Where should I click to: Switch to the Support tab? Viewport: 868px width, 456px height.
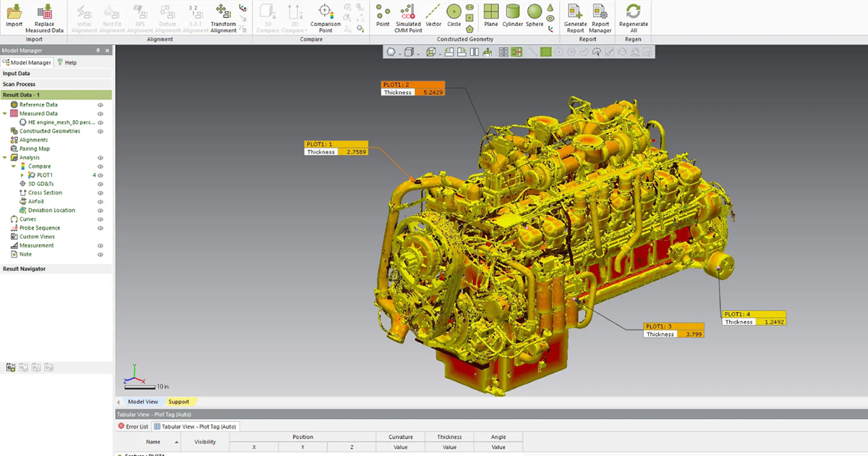pos(179,402)
